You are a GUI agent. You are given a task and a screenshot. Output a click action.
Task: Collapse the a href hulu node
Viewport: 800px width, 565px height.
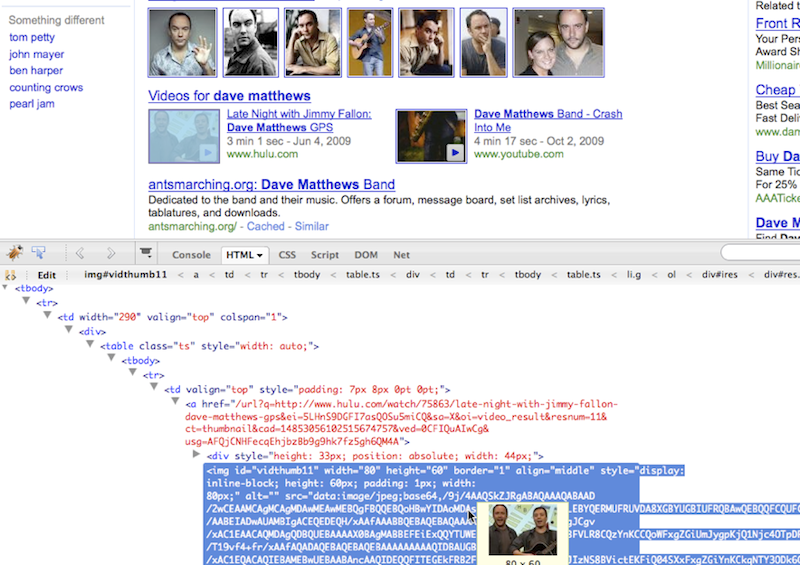176,402
